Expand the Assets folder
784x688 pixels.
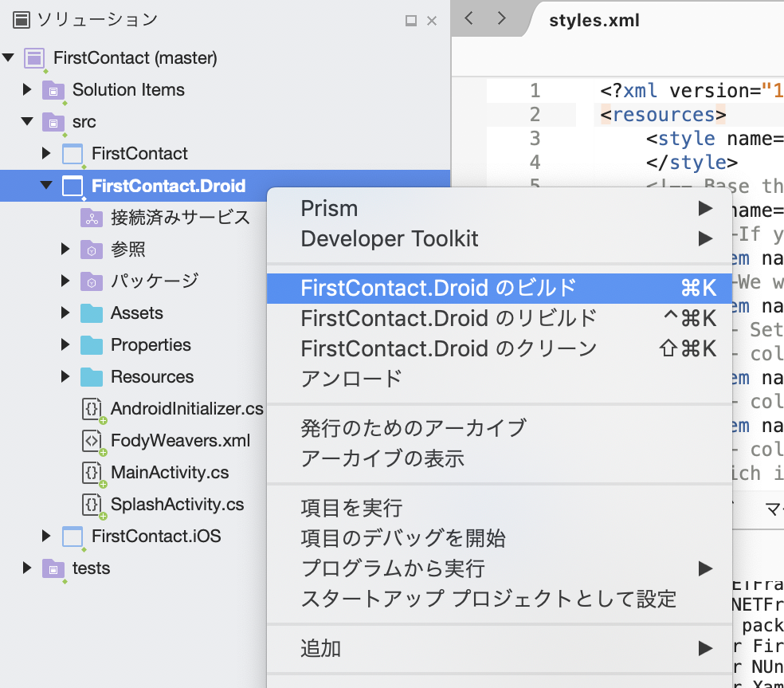65,313
